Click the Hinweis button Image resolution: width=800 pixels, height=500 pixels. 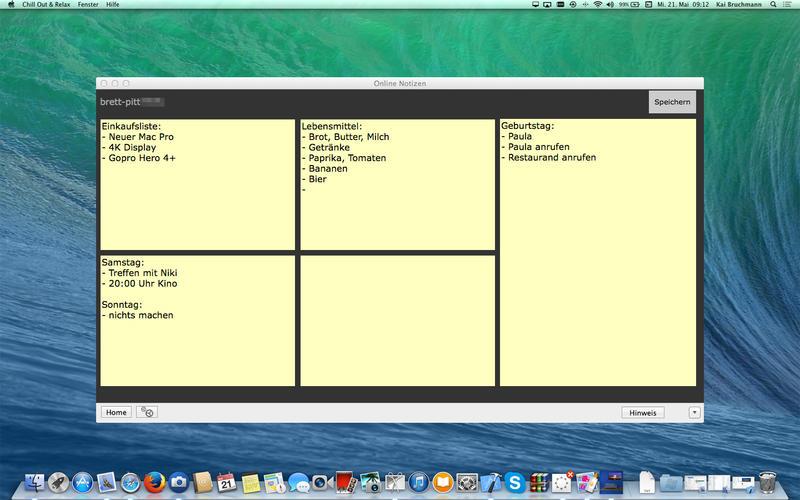(x=643, y=412)
